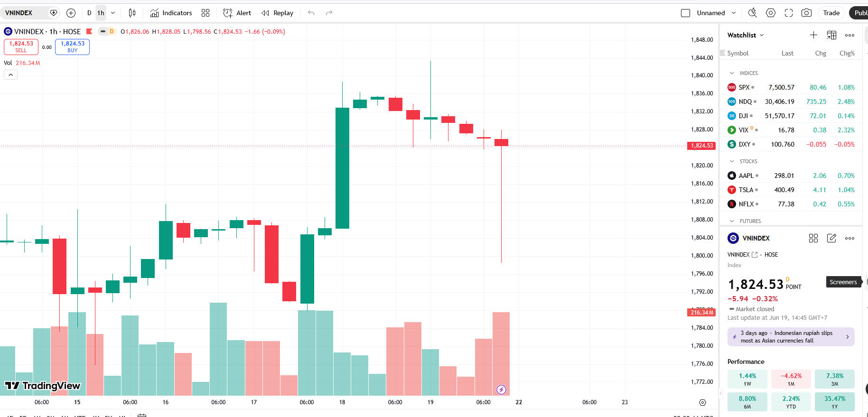Open the Replay mode
This screenshot has height=417, width=868.
[x=278, y=13]
